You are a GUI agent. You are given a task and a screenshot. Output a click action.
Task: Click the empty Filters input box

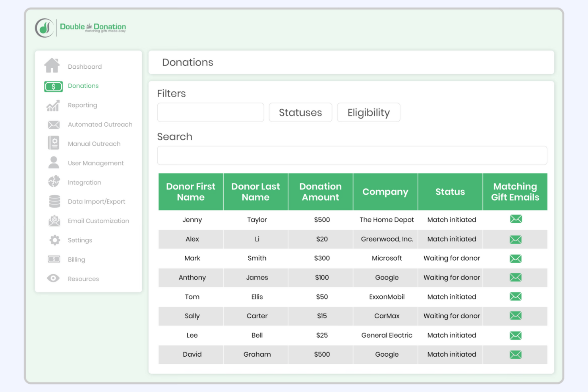[x=211, y=112]
